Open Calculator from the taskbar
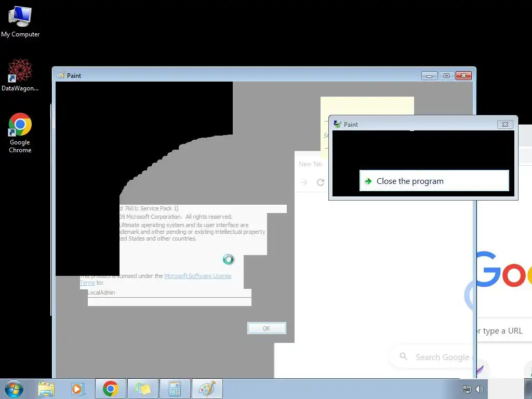The image size is (532, 399). 175,389
